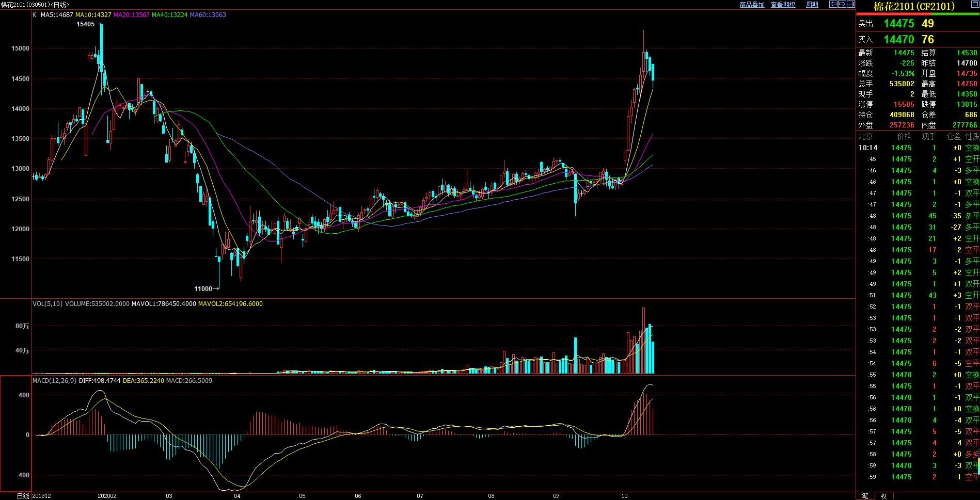Image resolution: width=980 pixels, height=500 pixels.
Task: Click the 仓差 value 686
Action: tap(971, 115)
